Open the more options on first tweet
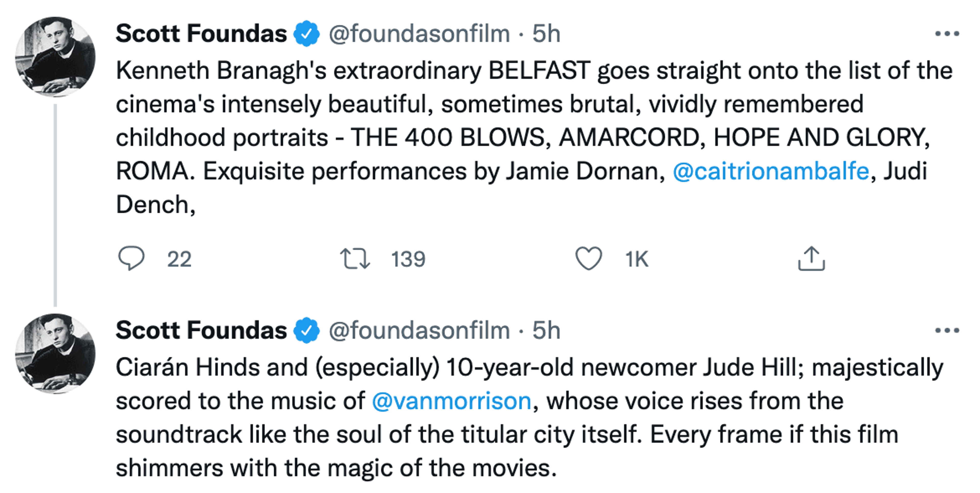 pos(947,34)
